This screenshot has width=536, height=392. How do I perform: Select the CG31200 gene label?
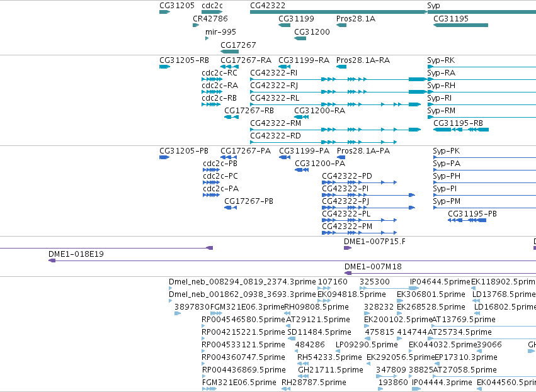(312, 31)
